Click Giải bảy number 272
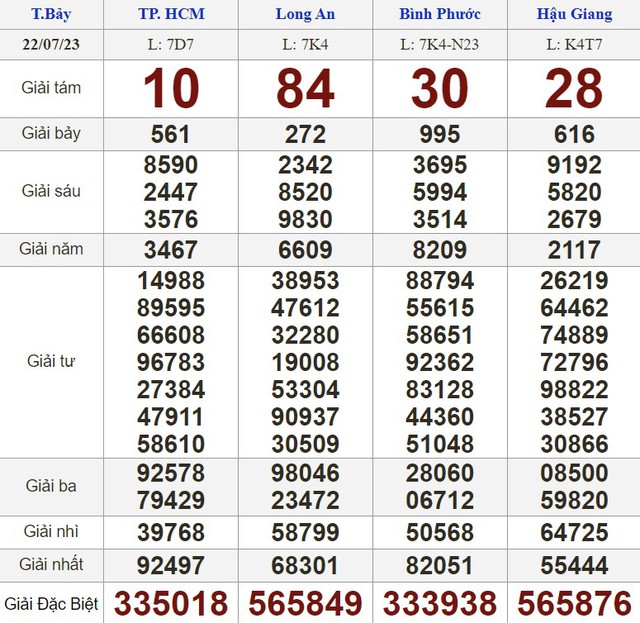 coord(305,134)
